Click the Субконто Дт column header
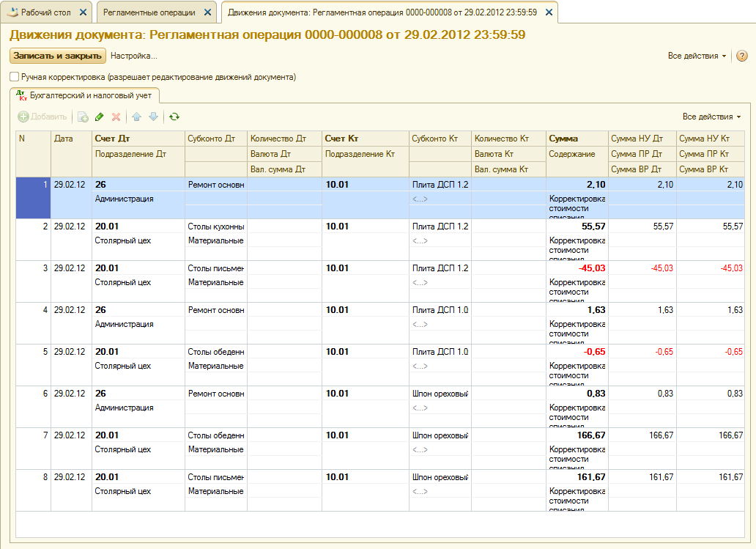 tap(215, 139)
